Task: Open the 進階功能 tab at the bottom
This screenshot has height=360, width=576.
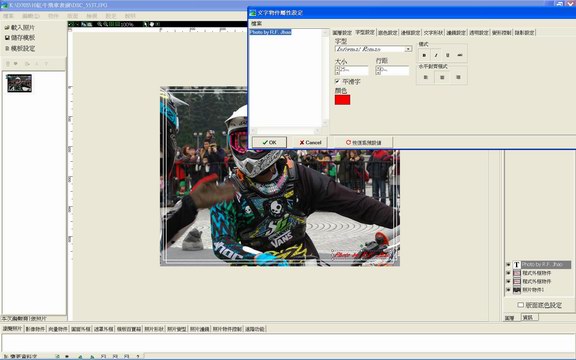Action: pyautogui.click(x=255, y=329)
